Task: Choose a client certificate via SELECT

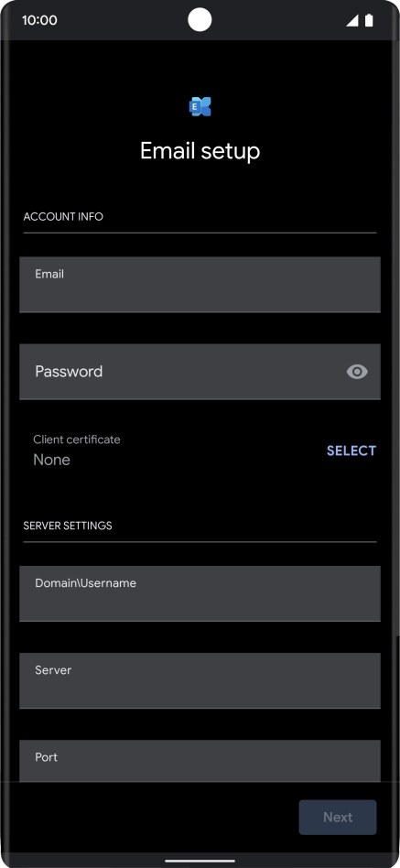Action: [351, 450]
